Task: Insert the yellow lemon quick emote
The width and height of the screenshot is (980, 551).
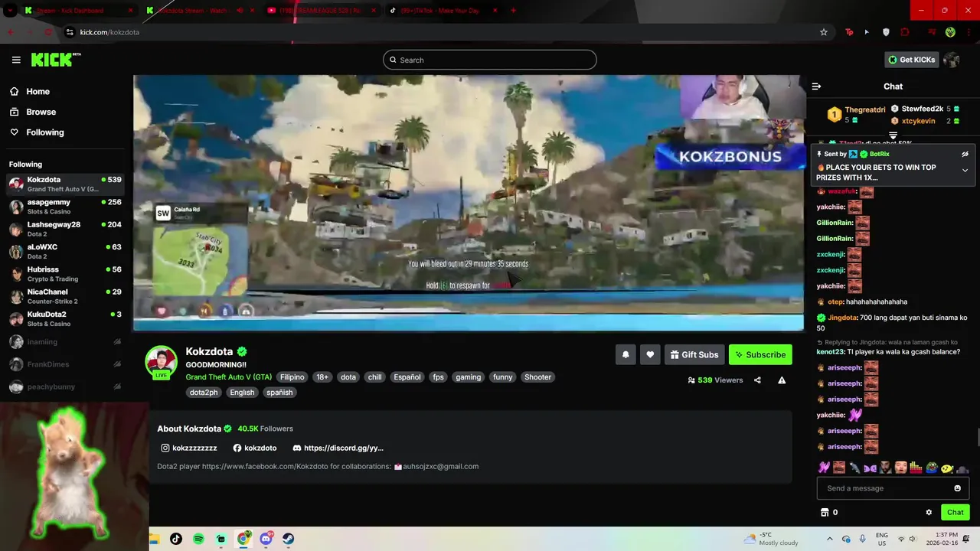Action: click(947, 468)
